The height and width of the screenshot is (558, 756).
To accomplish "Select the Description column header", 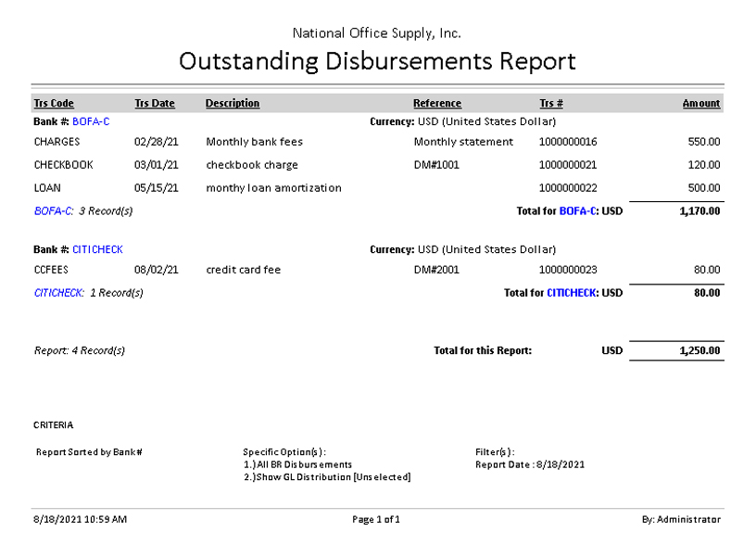I will click(x=233, y=104).
